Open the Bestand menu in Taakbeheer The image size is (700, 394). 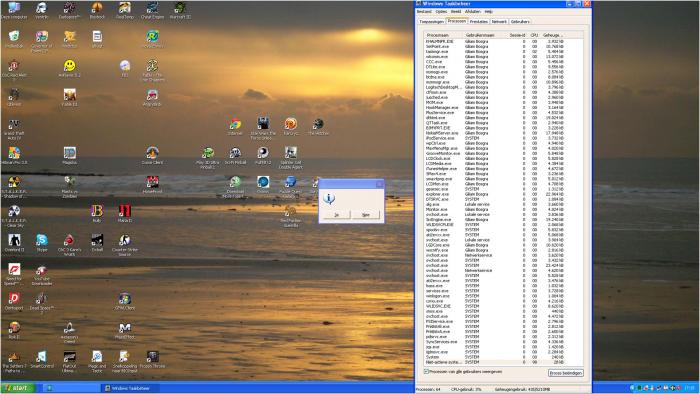[x=424, y=12]
